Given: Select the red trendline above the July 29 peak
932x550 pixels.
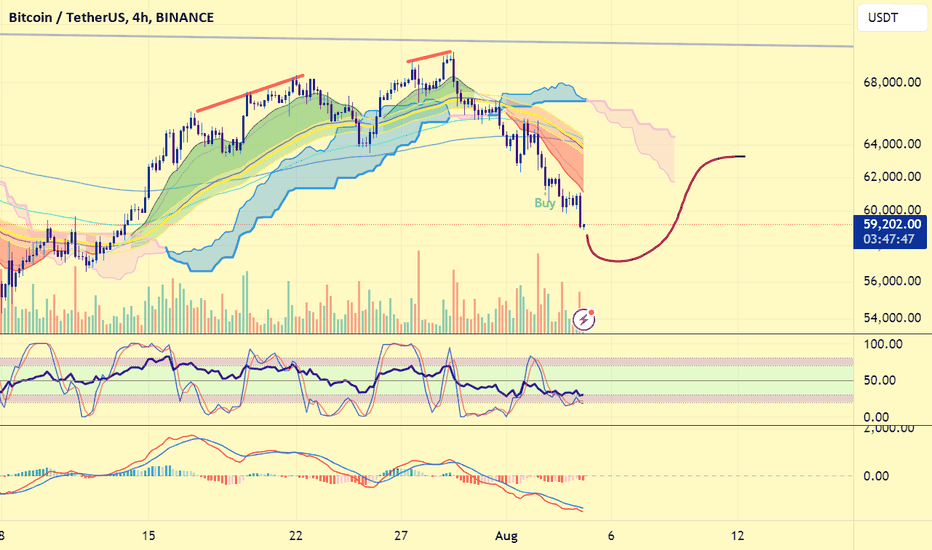Looking at the screenshot, I should tap(429, 56).
